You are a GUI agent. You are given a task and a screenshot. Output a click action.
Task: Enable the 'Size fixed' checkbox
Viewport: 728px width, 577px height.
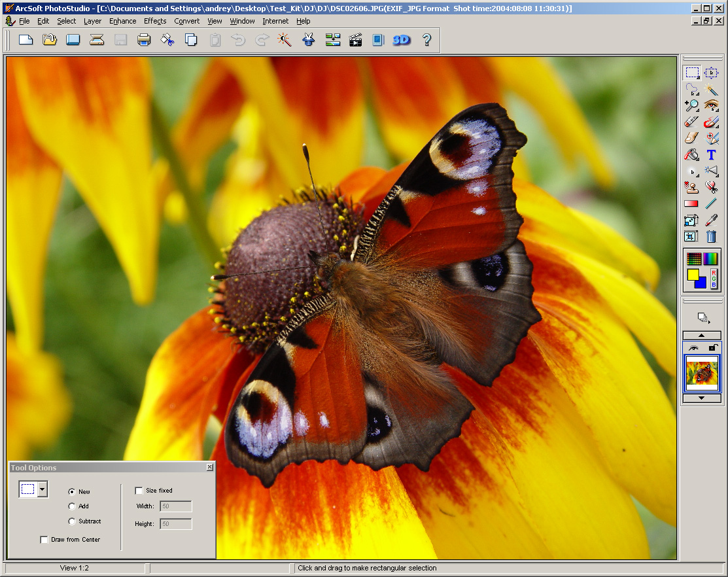click(139, 490)
